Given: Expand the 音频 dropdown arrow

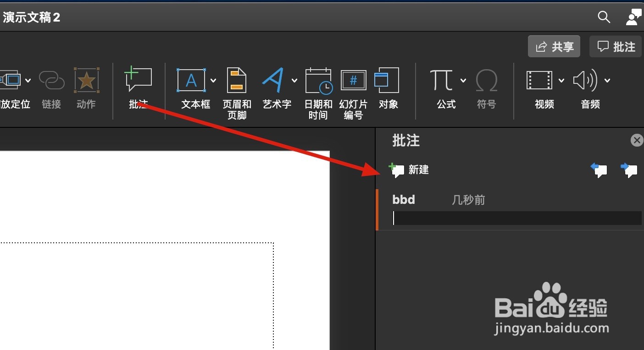Looking at the screenshot, I should 607,81.
